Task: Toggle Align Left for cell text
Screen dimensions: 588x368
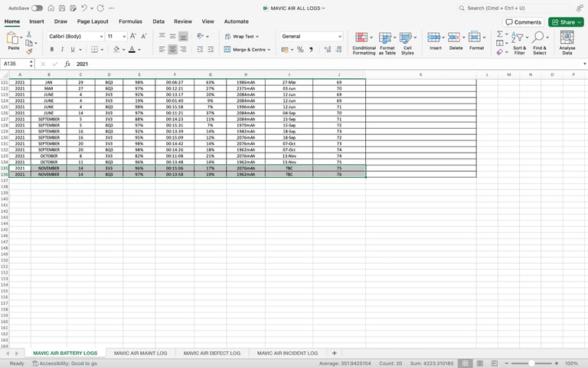Action: pos(162,49)
